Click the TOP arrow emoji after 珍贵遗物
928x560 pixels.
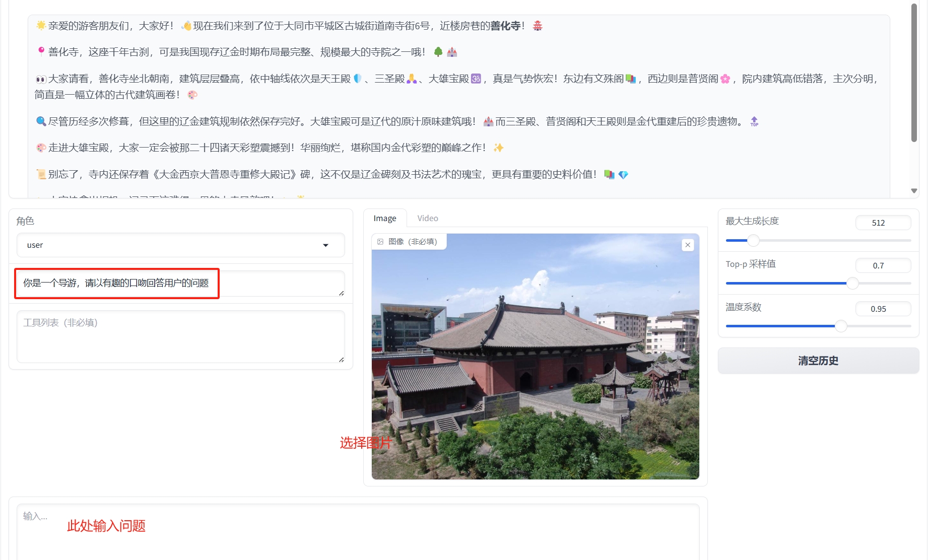pos(754,121)
